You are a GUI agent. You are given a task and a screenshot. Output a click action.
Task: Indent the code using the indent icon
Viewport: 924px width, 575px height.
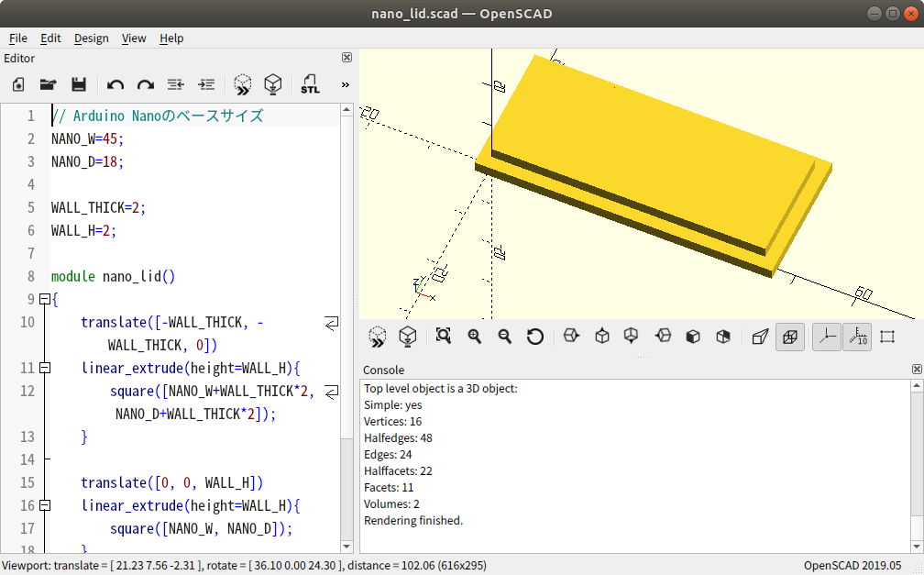pyautogui.click(x=206, y=83)
